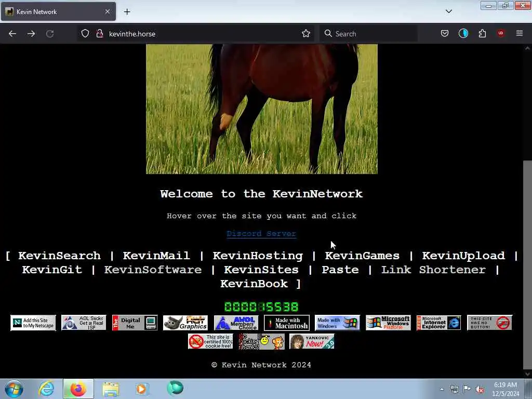Go back using the browser back arrow
Screen dimensions: 532x399
(x=12, y=34)
